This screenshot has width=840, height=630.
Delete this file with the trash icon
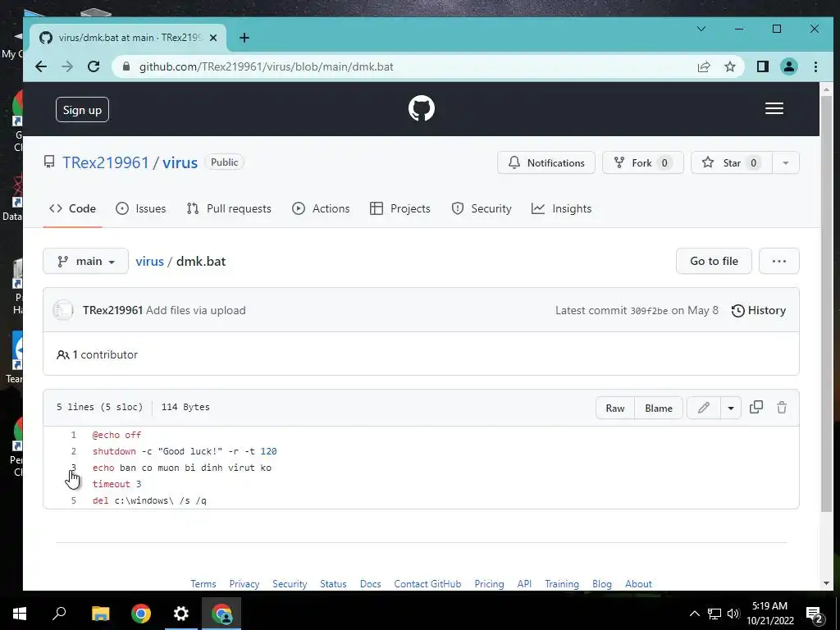point(782,408)
